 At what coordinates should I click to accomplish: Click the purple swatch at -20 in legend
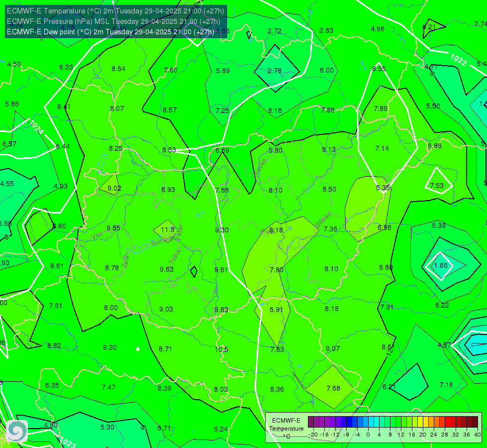pos(310,422)
